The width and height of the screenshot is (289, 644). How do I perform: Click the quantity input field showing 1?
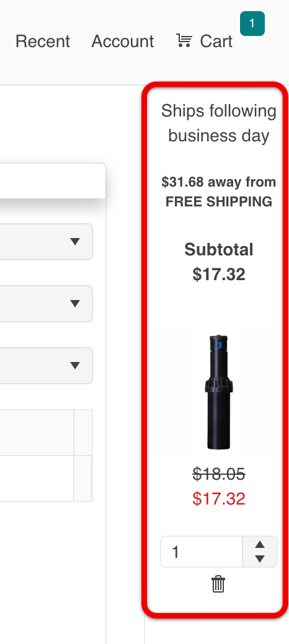point(202,552)
